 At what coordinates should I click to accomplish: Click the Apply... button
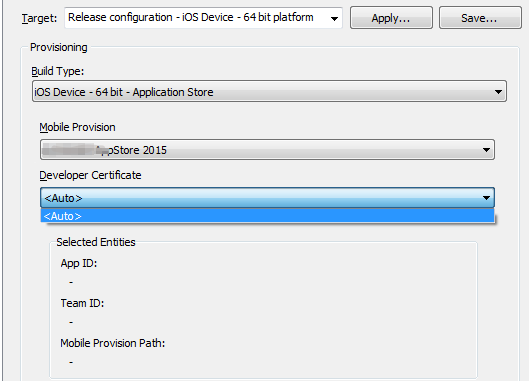tap(391, 18)
